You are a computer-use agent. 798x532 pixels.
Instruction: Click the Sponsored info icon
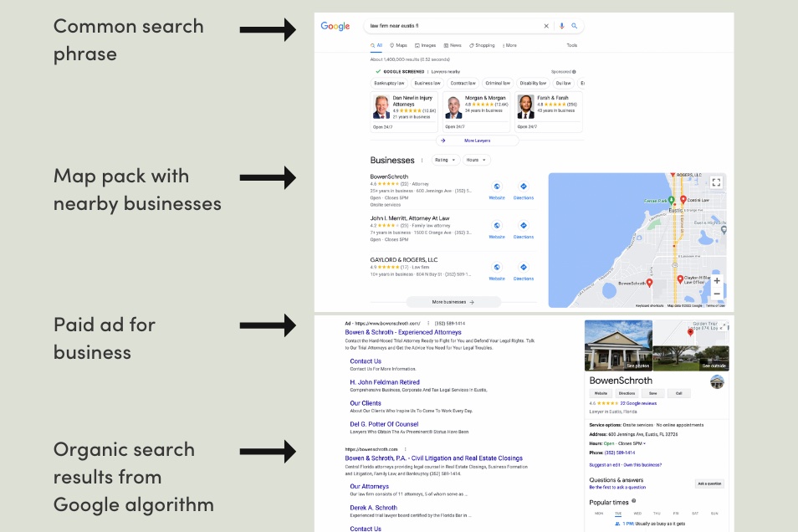pos(574,72)
